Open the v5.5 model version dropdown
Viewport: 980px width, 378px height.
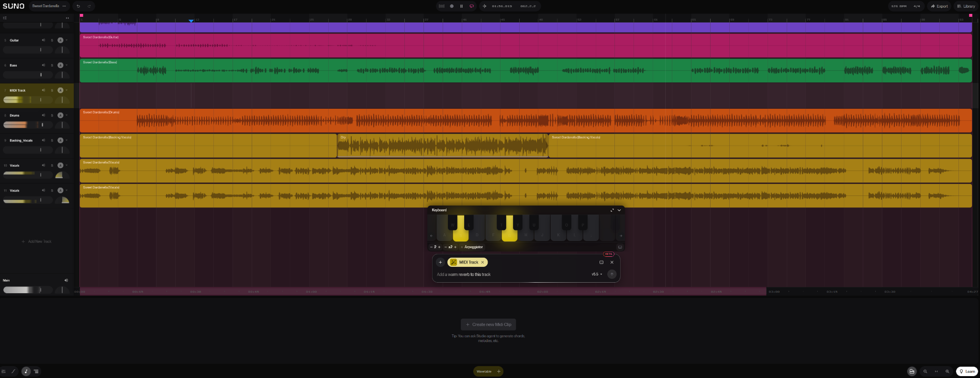point(597,274)
